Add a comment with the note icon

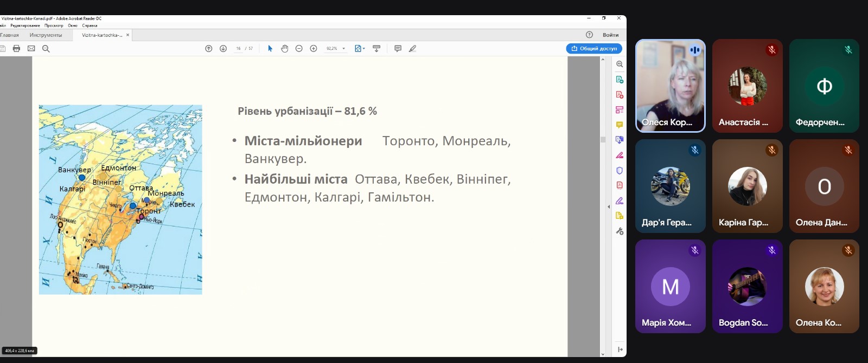(398, 49)
